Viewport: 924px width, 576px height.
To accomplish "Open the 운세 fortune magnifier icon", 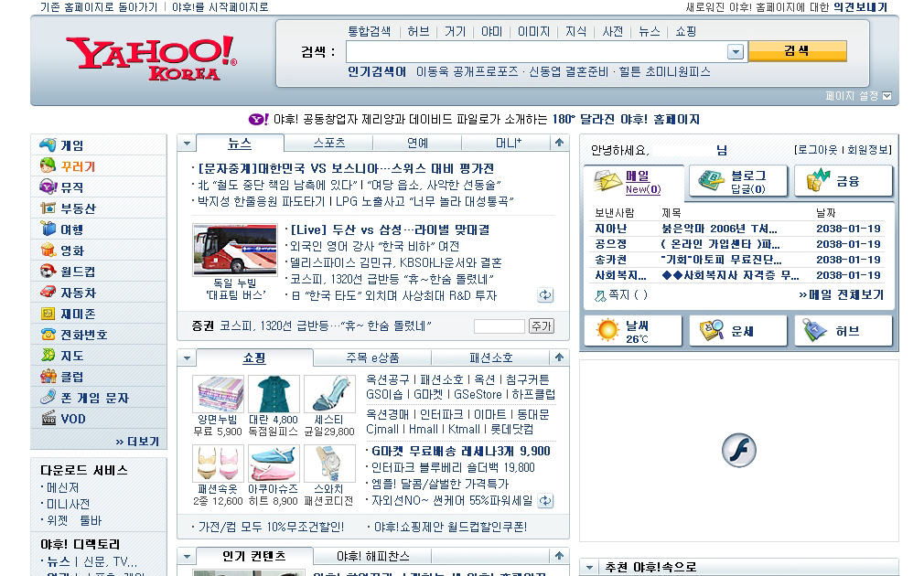I will (711, 330).
